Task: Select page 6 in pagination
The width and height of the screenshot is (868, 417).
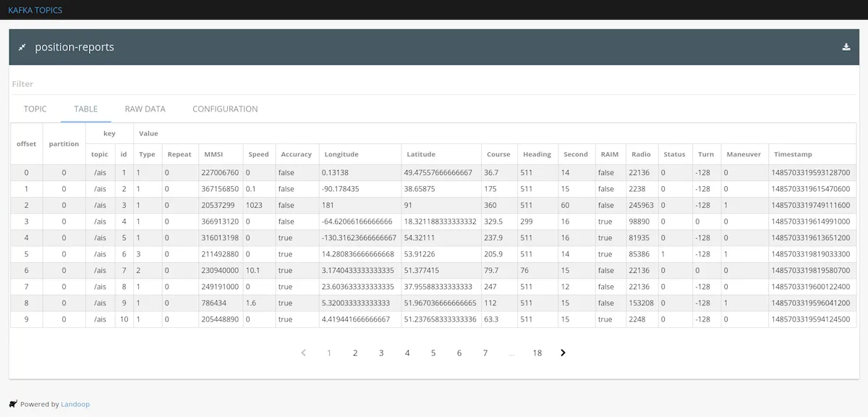Action: click(x=459, y=353)
